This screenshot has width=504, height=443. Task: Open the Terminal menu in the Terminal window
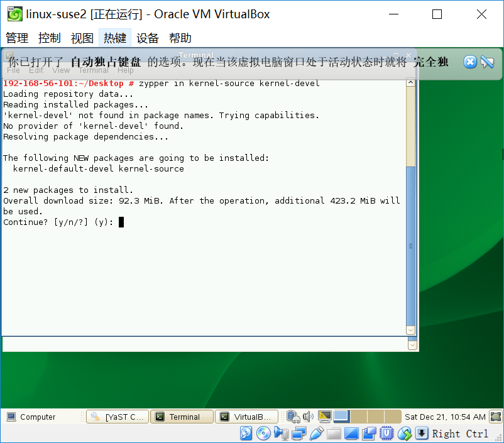94,70
